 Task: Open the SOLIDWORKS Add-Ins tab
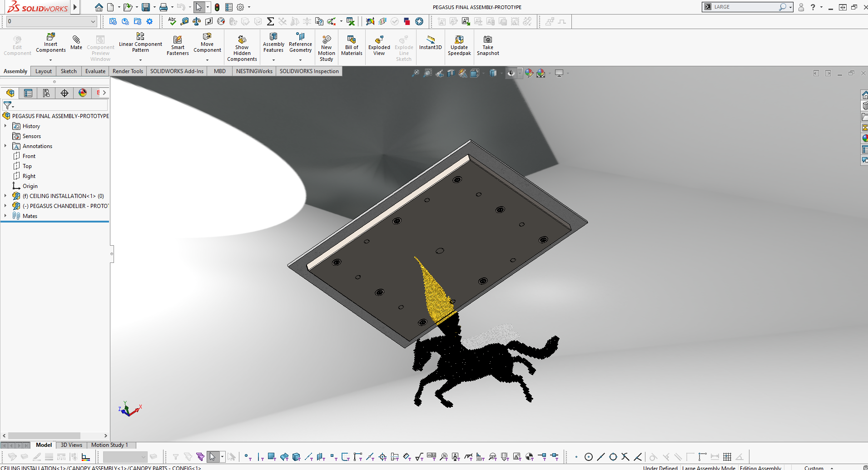pos(177,71)
